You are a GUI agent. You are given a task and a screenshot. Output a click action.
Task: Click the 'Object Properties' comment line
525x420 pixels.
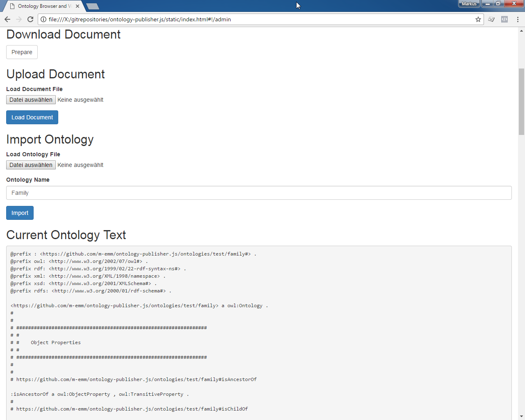point(46,342)
